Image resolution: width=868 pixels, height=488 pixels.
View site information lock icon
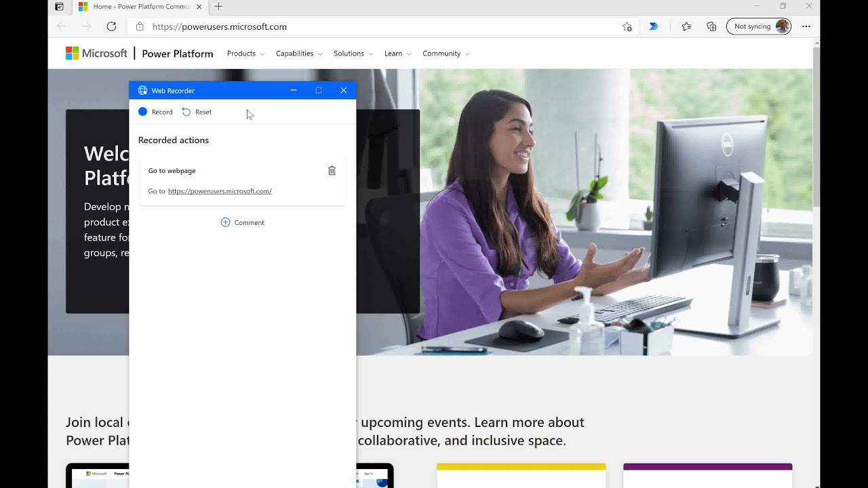click(140, 26)
